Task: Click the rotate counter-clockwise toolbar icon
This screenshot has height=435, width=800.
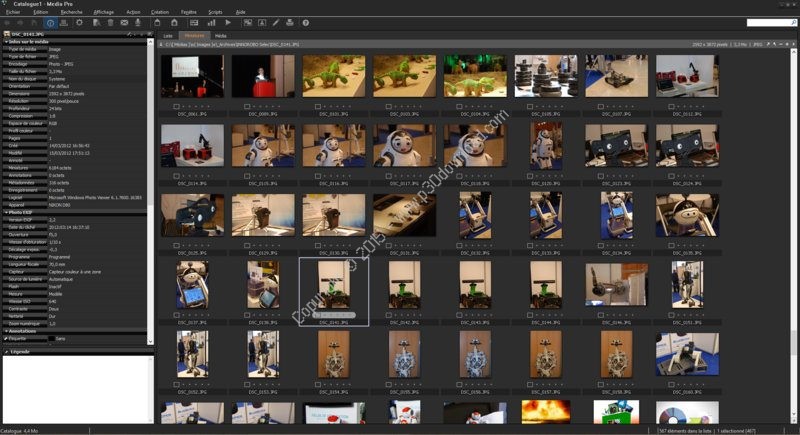Action: click(157, 23)
